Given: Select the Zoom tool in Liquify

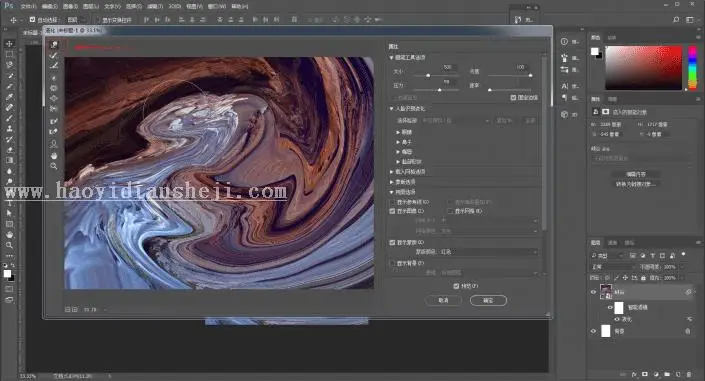Looking at the screenshot, I should pos(54,166).
